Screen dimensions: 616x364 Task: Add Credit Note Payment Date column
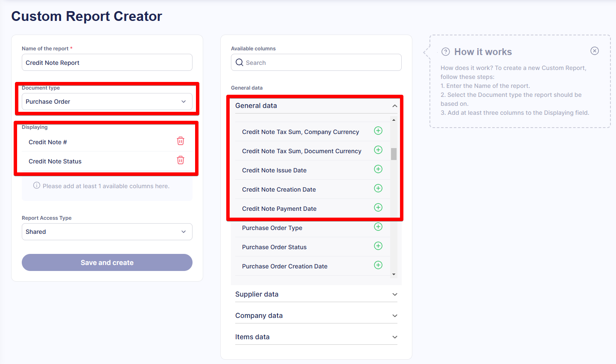pyautogui.click(x=378, y=207)
